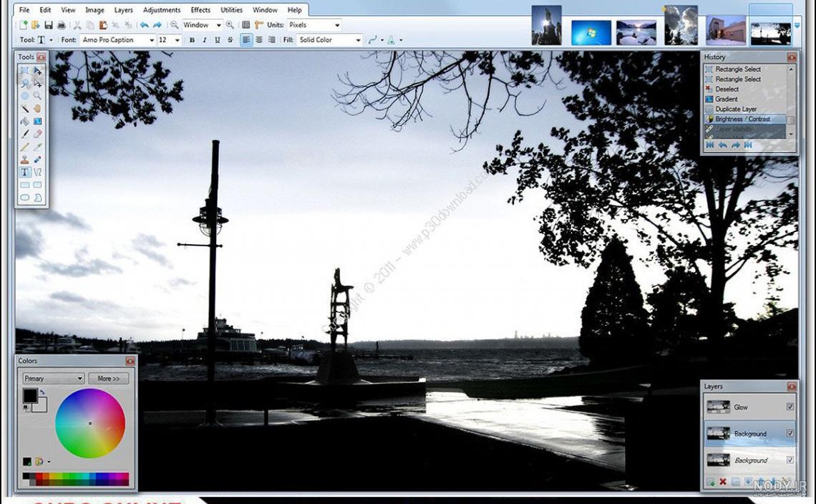The width and height of the screenshot is (816, 504).
Task: Open the File menu
Action: [24, 10]
